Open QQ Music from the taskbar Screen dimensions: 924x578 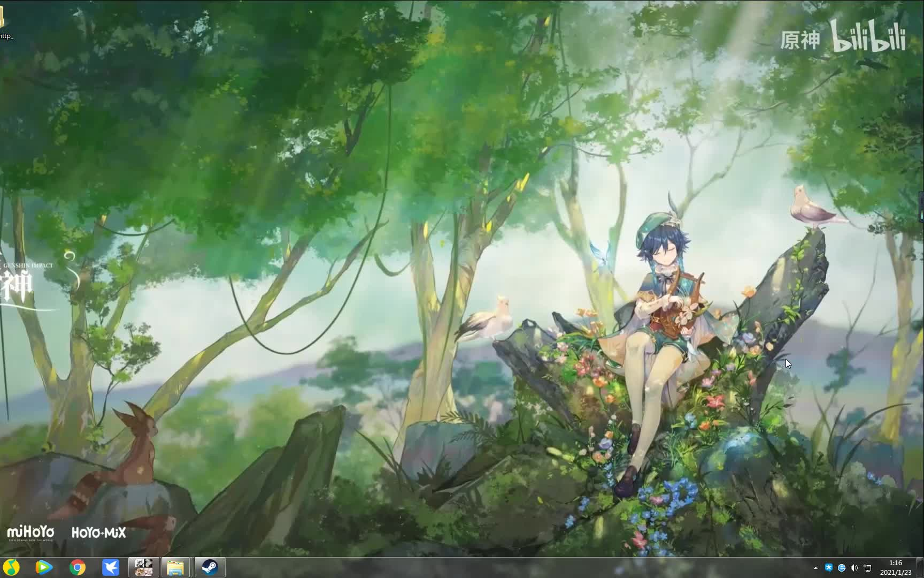click(x=11, y=567)
